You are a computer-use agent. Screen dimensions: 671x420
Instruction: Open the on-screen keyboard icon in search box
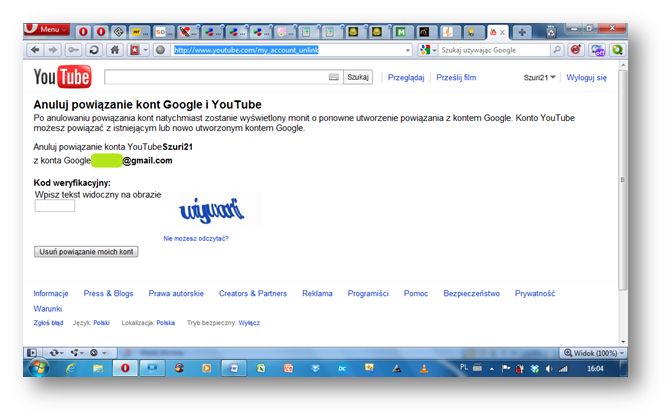[334, 77]
